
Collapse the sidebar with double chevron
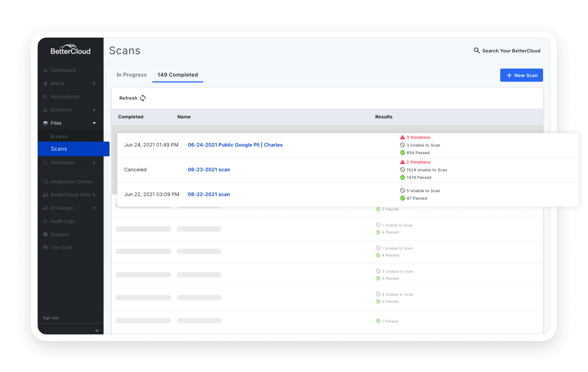(x=97, y=331)
